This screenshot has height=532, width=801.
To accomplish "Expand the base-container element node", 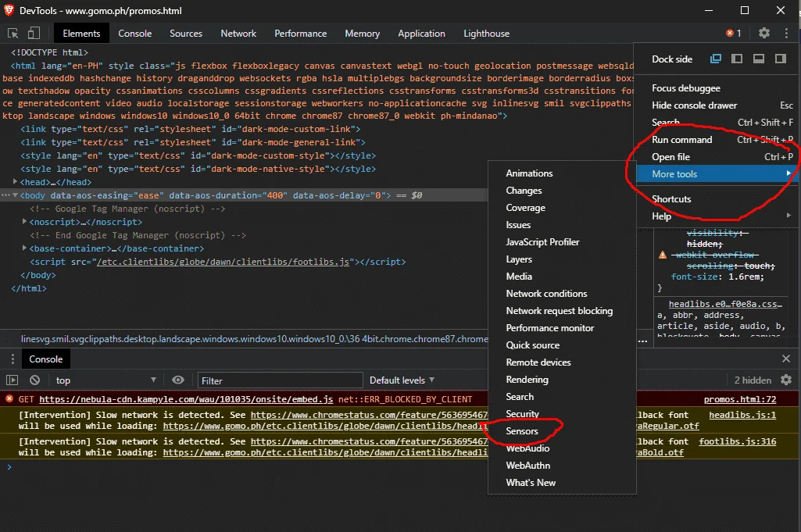I will 24,248.
